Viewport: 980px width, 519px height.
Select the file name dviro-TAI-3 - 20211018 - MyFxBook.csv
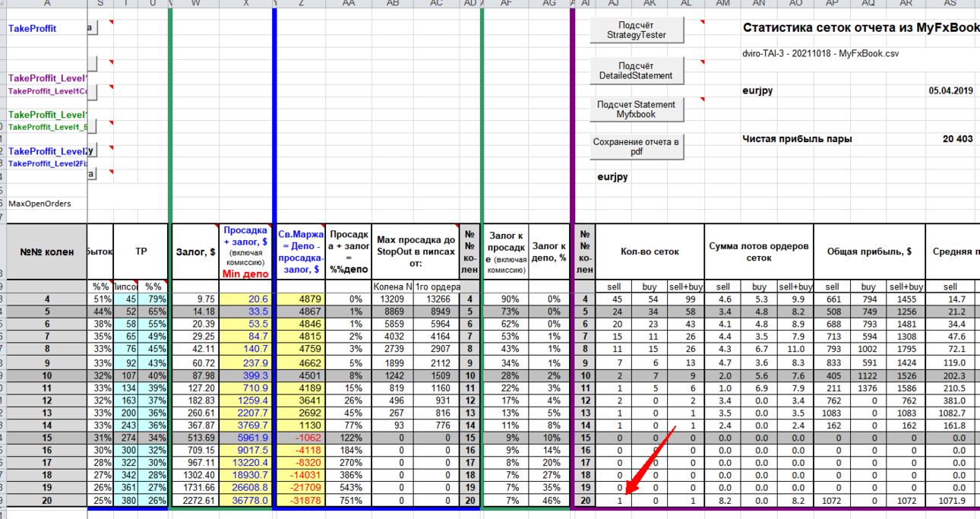tap(820, 55)
